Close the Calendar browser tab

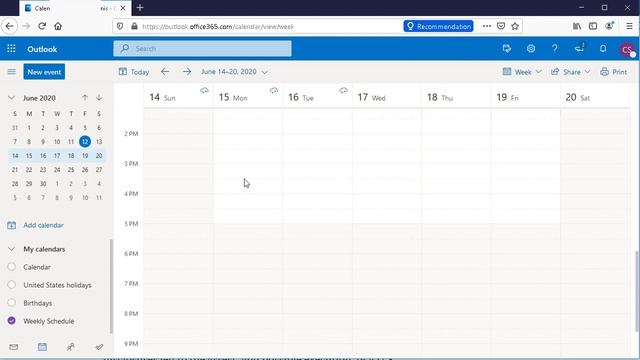click(123, 8)
